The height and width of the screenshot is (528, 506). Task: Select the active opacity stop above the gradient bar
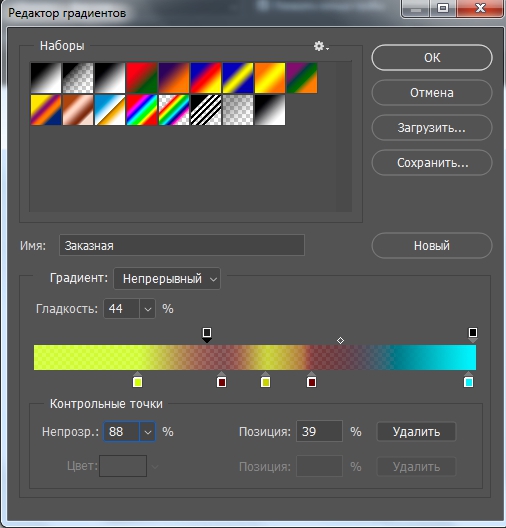coord(207,335)
